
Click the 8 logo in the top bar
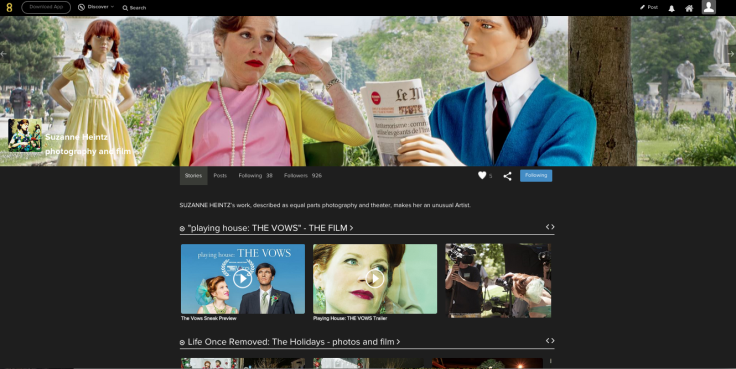(9, 8)
